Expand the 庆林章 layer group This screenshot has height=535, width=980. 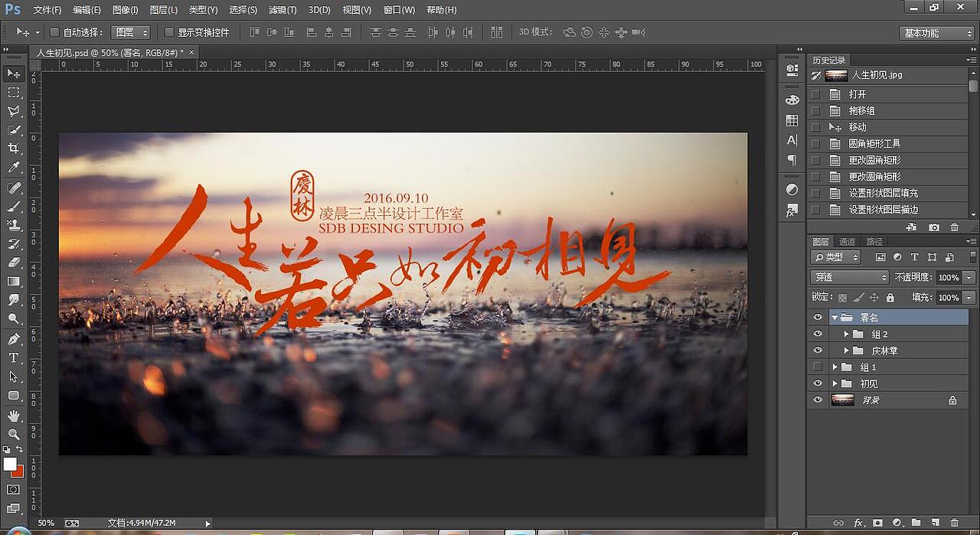[x=847, y=351]
